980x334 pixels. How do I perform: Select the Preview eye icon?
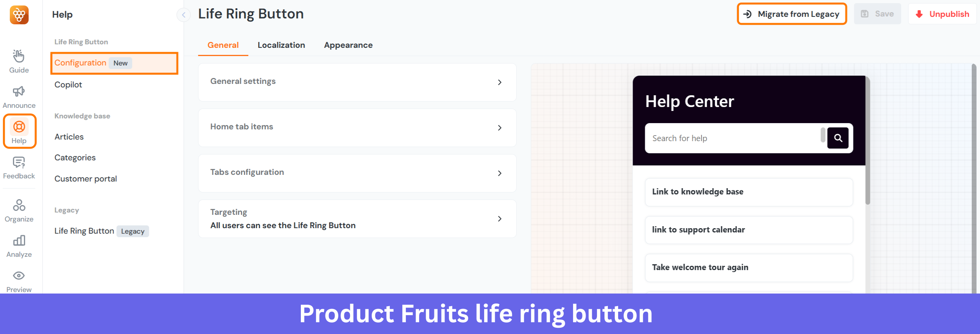coord(18,276)
